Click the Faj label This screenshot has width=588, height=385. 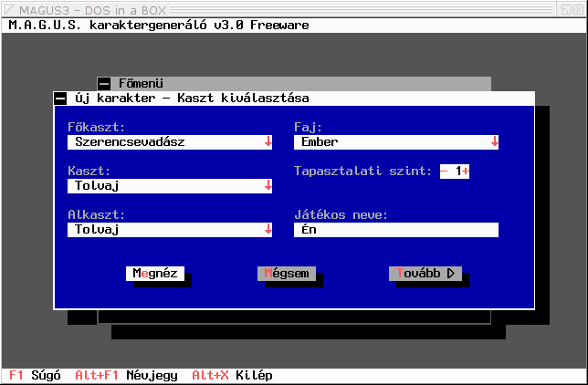(309, 128)
